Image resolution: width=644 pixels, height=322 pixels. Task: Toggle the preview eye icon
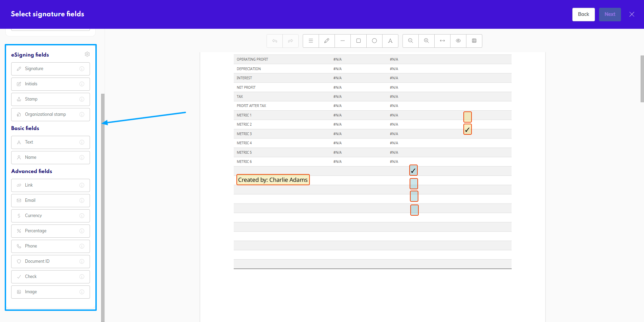tap(458, 41)
